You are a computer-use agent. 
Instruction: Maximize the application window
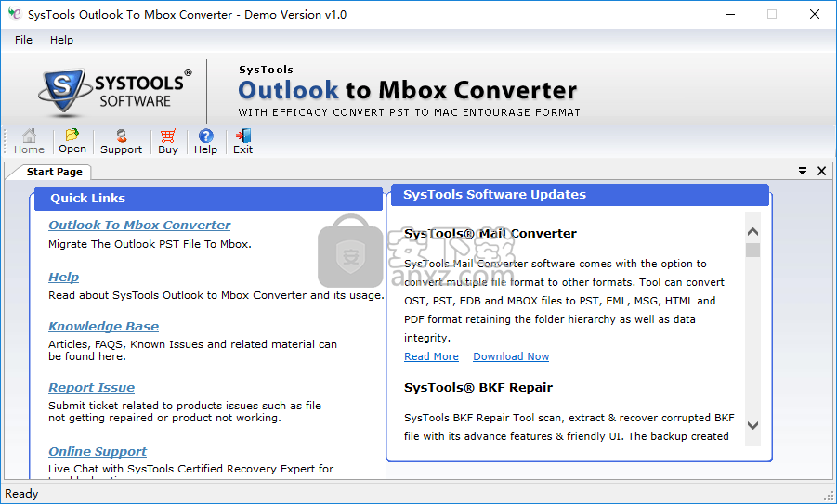pos(772,15)
